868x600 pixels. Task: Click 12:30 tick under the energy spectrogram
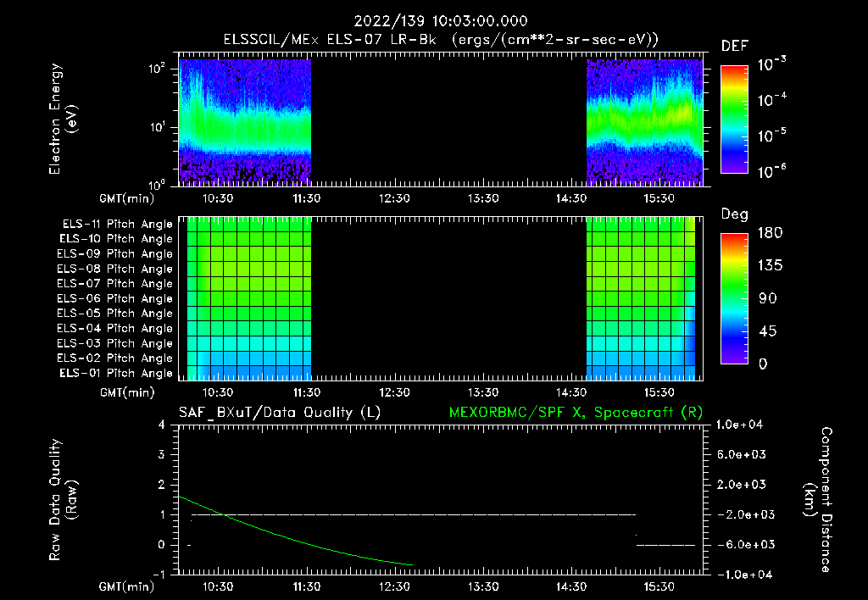(395, 198)
